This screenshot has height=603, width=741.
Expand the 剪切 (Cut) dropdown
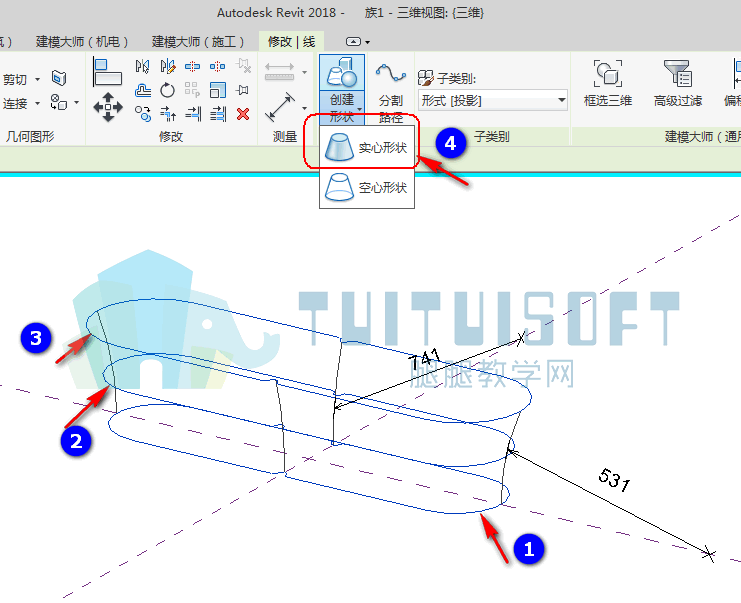(37, 79)
